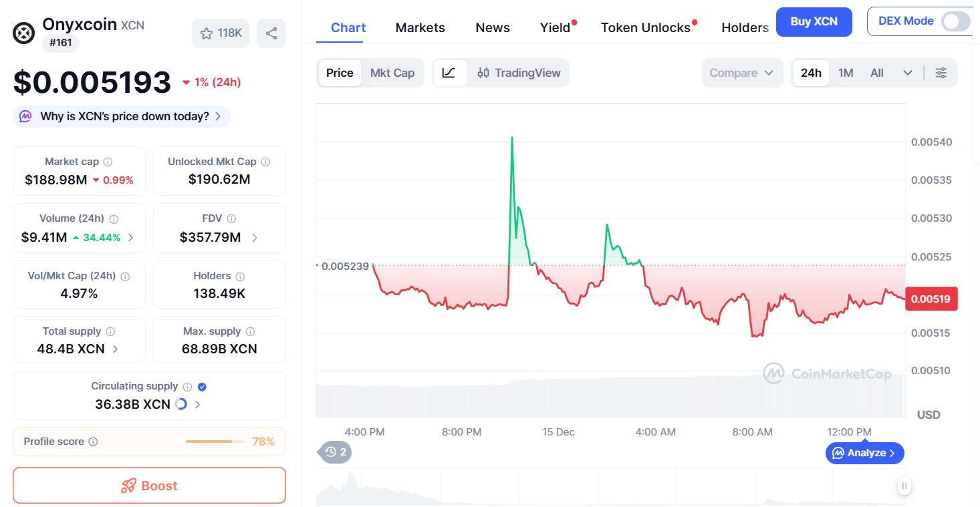Click the Volume (24h) info tooltip icon
This screenshot has width=980, height=507.
tap(114, 218)
